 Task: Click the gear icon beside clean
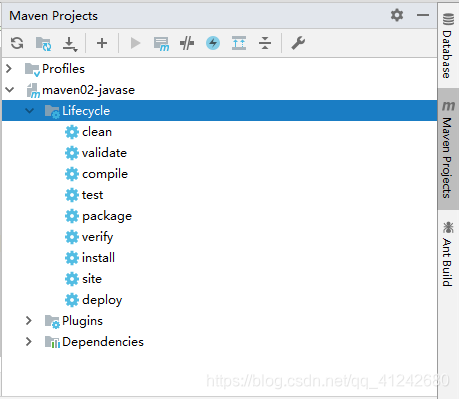click(72, 132)
